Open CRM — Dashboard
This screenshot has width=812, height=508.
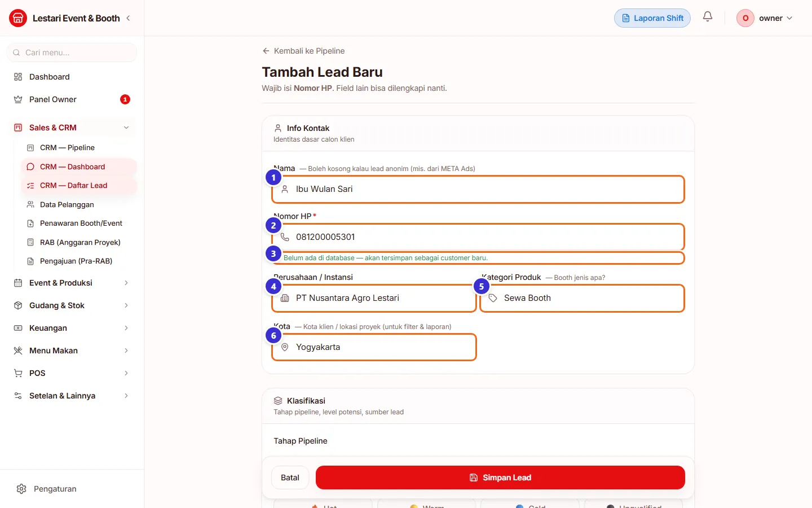79,167
